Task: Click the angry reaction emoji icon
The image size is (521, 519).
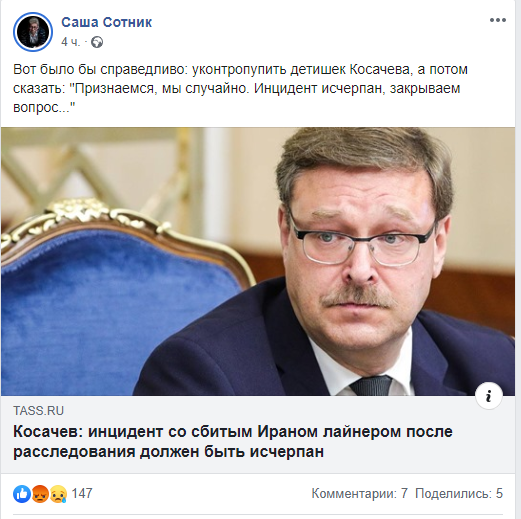Action: click(x=40, y=494)
